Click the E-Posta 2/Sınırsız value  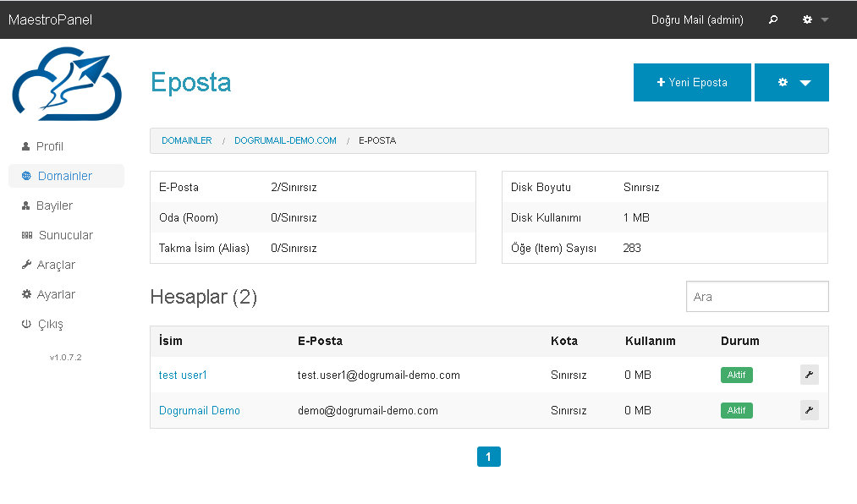[294, 187]
